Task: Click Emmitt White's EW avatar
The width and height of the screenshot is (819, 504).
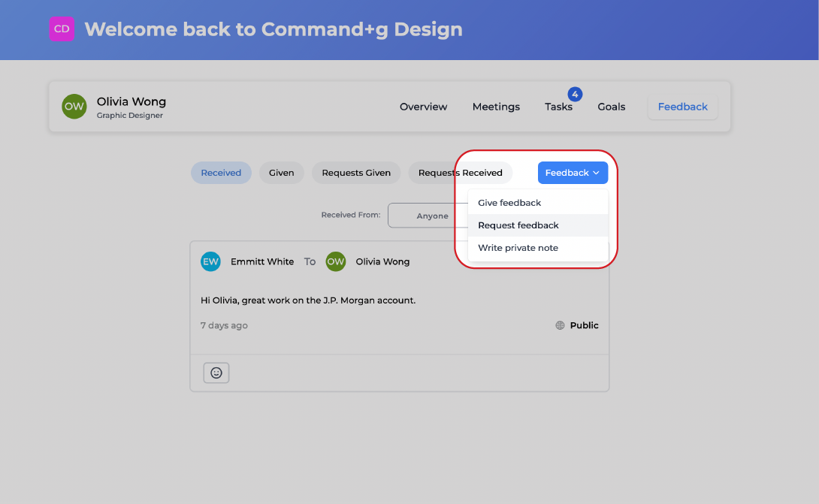Action: coord(210,261)
